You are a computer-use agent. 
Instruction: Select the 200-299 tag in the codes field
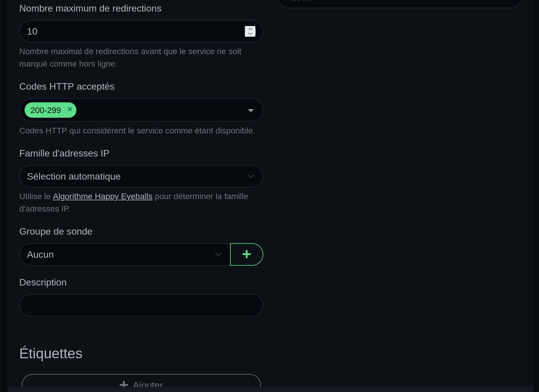(46, 110)
